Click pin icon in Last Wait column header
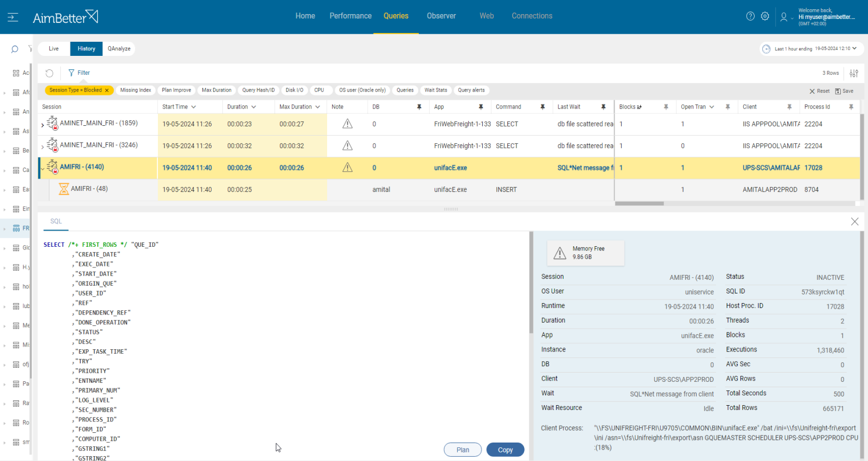 point(603,107)
